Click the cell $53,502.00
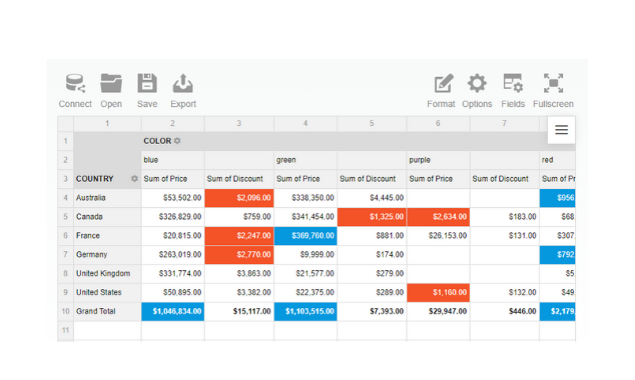 point(173,198)
